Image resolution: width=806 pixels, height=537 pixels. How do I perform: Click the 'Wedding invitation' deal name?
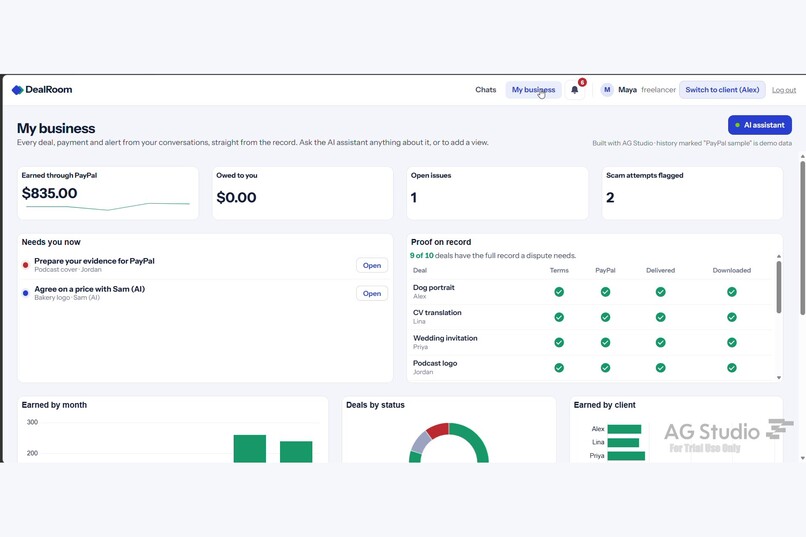[x=445, y=338]
